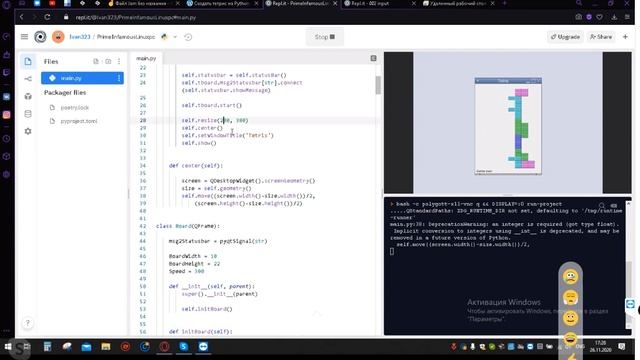The width and height of the screenshot is (640, 360).
Task: Open the user avatar profile
Action: pos(58,37)
